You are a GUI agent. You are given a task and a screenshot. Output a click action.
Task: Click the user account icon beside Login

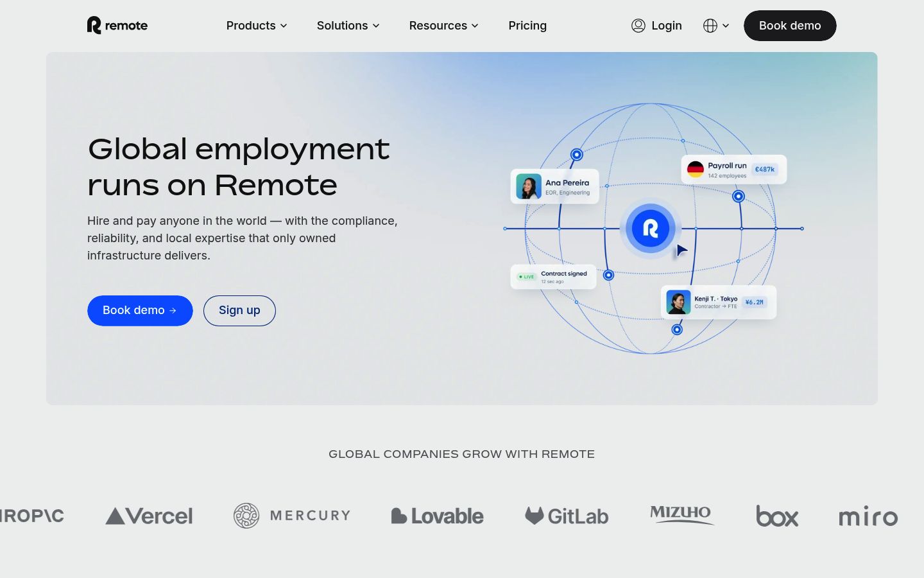[638, 26]
